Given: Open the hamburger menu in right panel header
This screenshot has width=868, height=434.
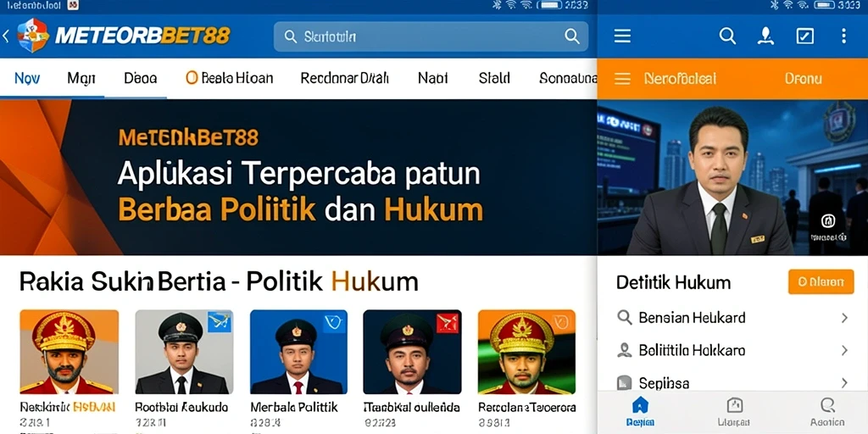Looking at the screenshot, I should [x=622, y=36].
